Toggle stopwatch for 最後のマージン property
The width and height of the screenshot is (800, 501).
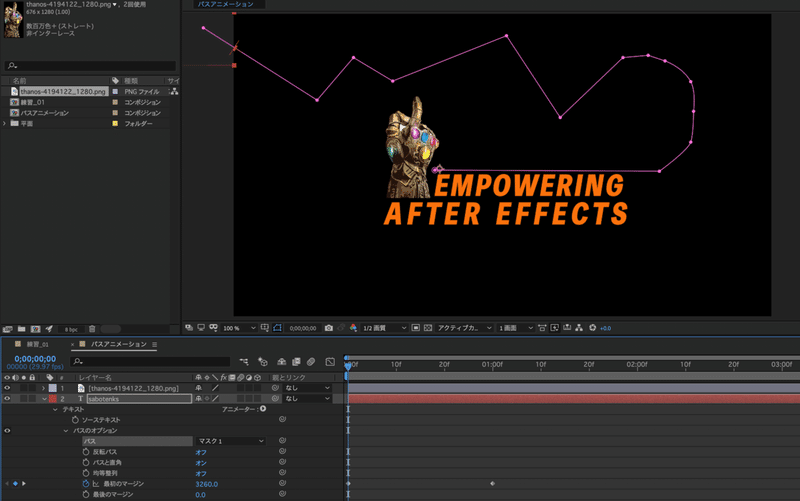(x=86, y=494)
